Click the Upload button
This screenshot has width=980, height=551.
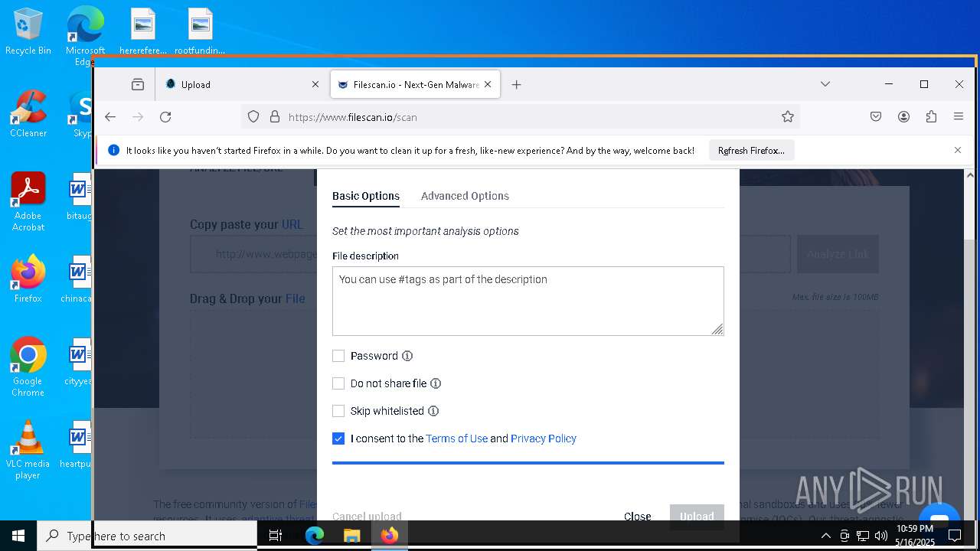coord(697,517)
